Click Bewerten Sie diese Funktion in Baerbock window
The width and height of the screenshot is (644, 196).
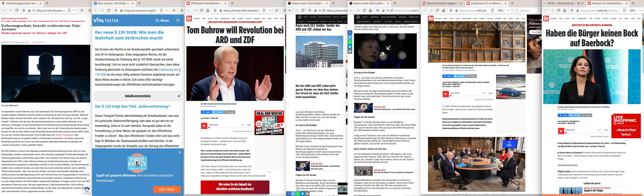tap(600, 136)
